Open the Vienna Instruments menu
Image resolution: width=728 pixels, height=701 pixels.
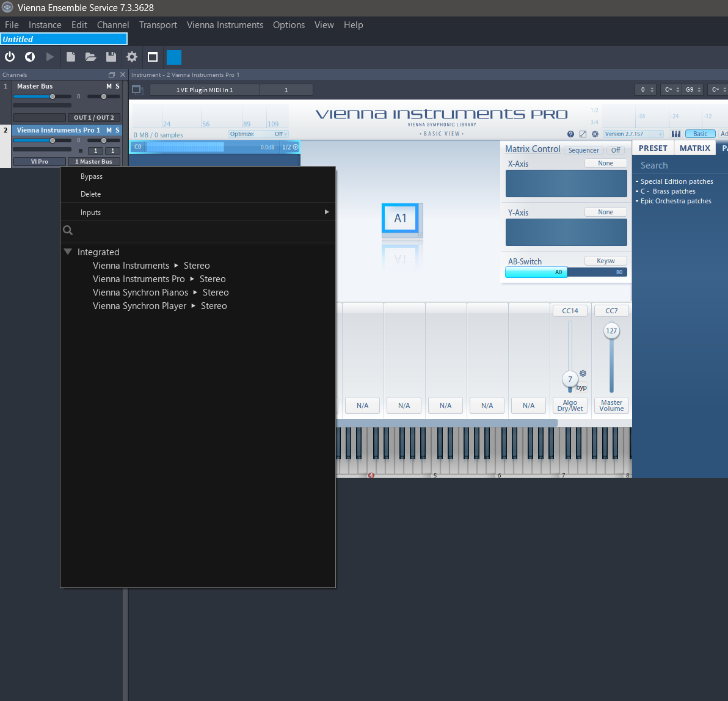point(225,25)
